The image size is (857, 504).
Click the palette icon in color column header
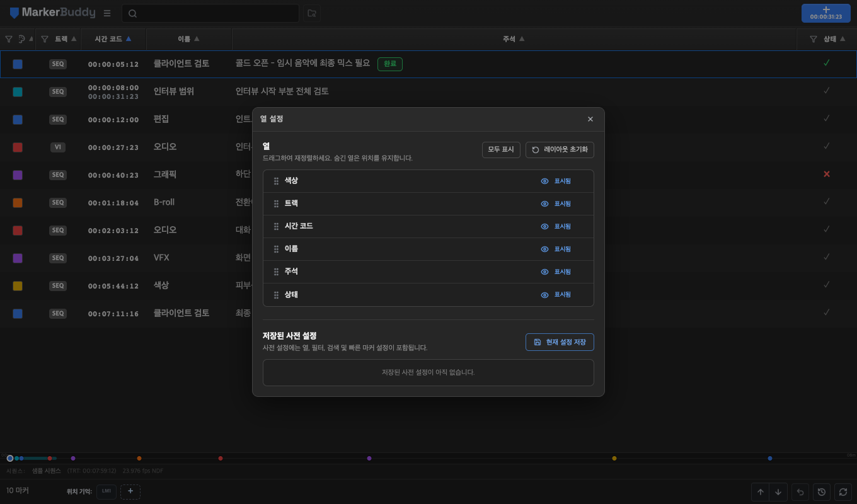[x=22, y=39]
